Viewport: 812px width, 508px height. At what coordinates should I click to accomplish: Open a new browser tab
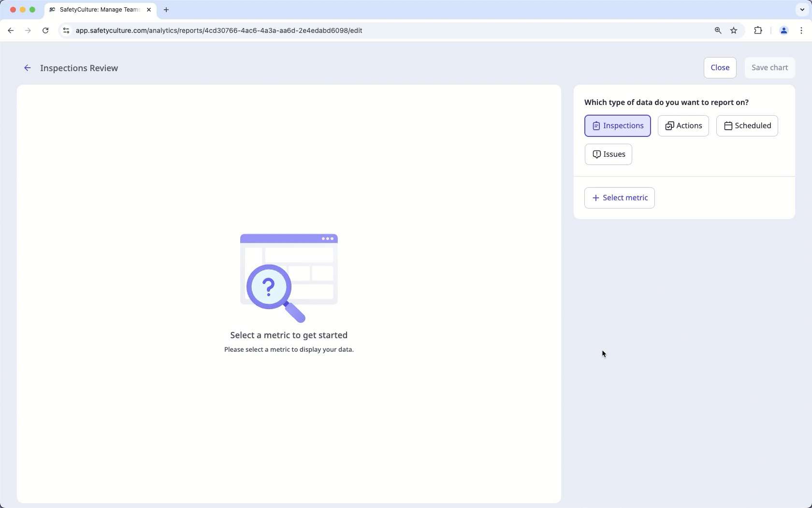166,10
